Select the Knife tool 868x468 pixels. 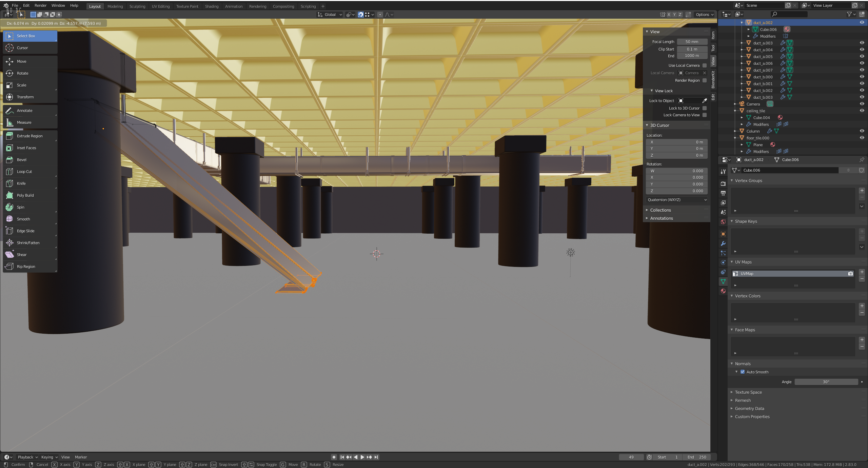pyautogui.click(x=21, y=183)
